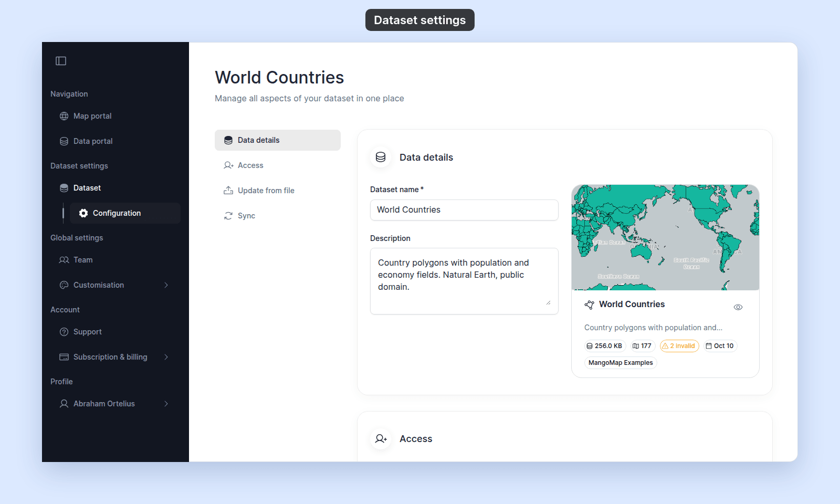Click the refresh arrows icon beside Sync

point(228,216)
